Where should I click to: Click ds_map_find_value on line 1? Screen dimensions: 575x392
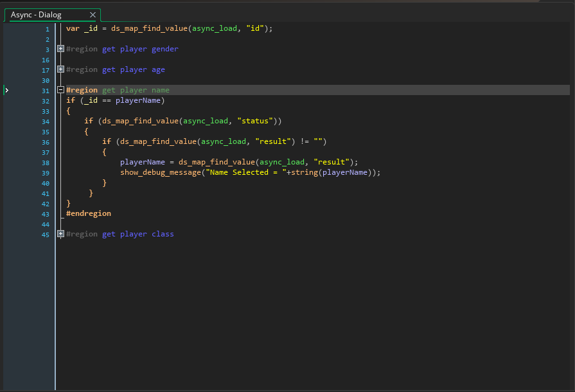149,28
